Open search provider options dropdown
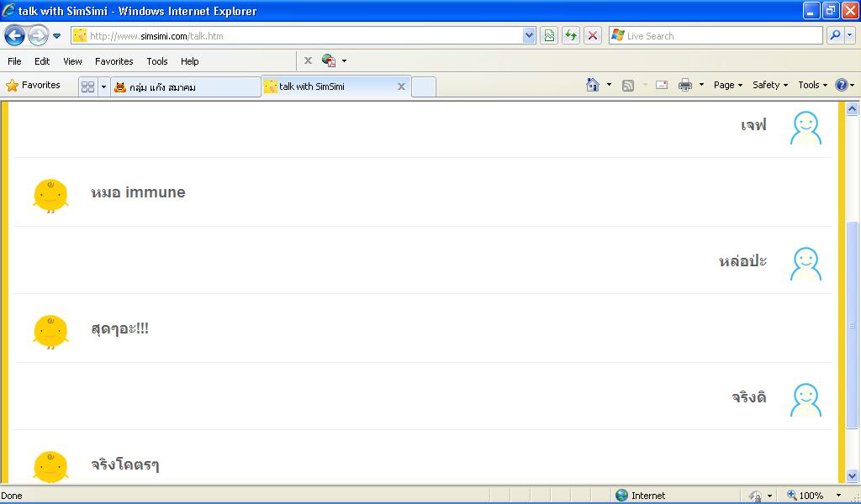This screenshot has width=861, height=504. pyautogui.click(x=850, y=35)
